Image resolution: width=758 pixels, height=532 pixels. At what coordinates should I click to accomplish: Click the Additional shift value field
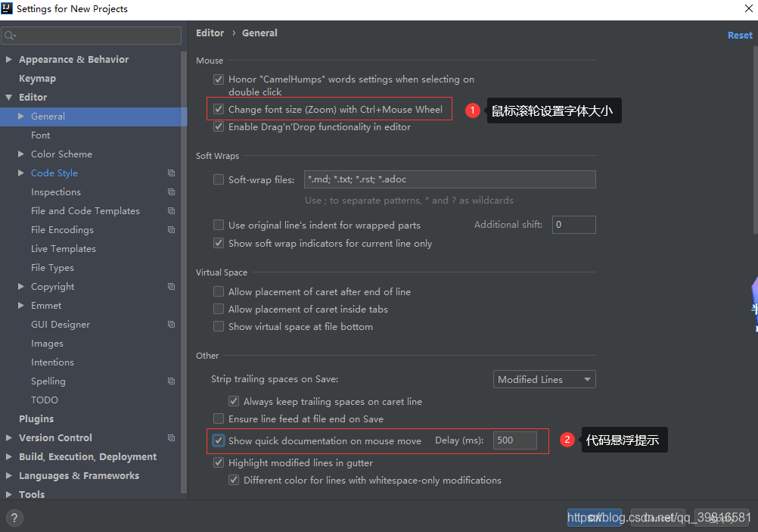click(574, 225)
